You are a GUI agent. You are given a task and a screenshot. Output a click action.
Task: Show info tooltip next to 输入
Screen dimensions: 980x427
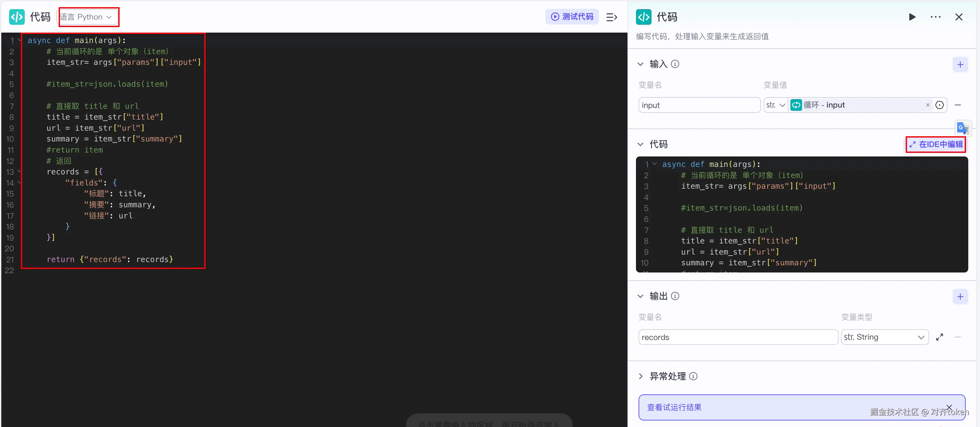[x=675, y=64]
